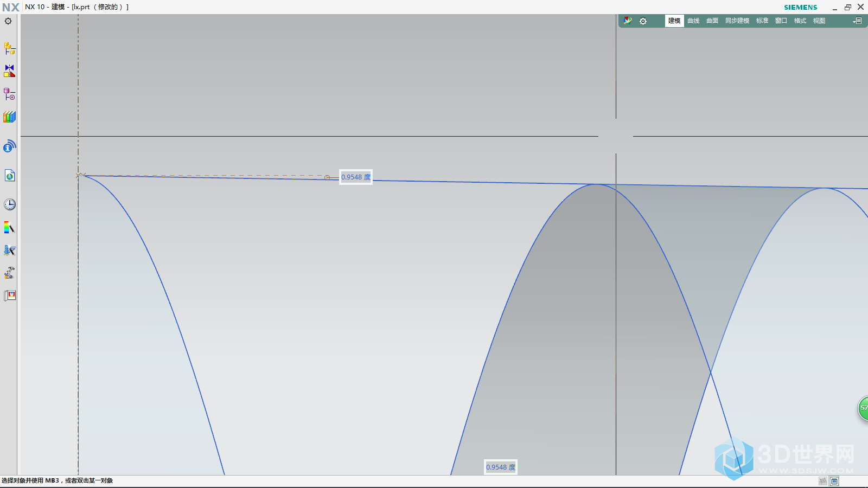Open the 标准 tab

762,21
